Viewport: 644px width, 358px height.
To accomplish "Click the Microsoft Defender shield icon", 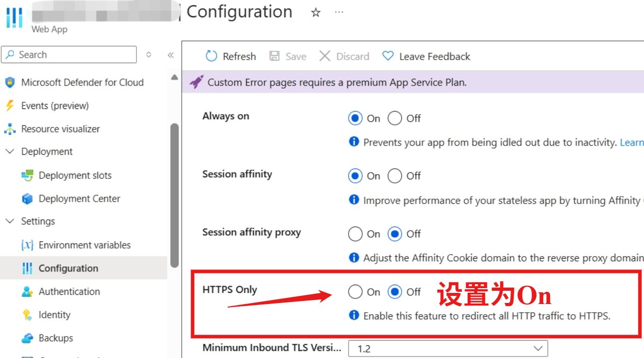I will point(10,82).
